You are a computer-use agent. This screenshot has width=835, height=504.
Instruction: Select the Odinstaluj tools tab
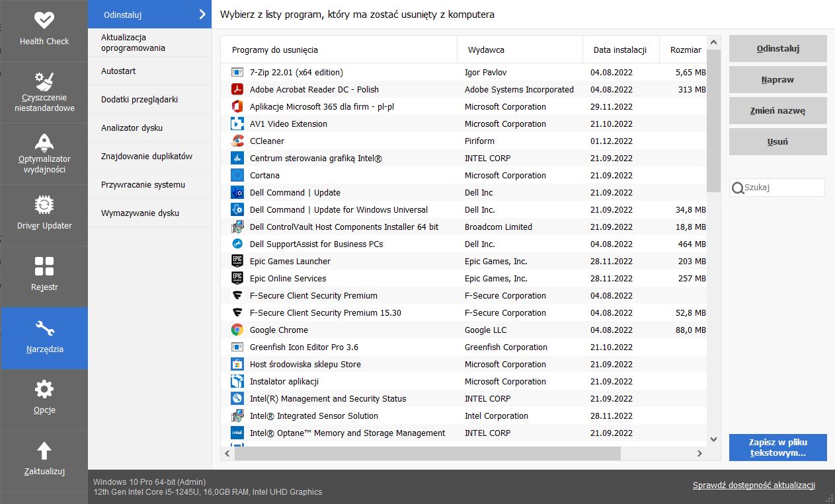point(150,15)
